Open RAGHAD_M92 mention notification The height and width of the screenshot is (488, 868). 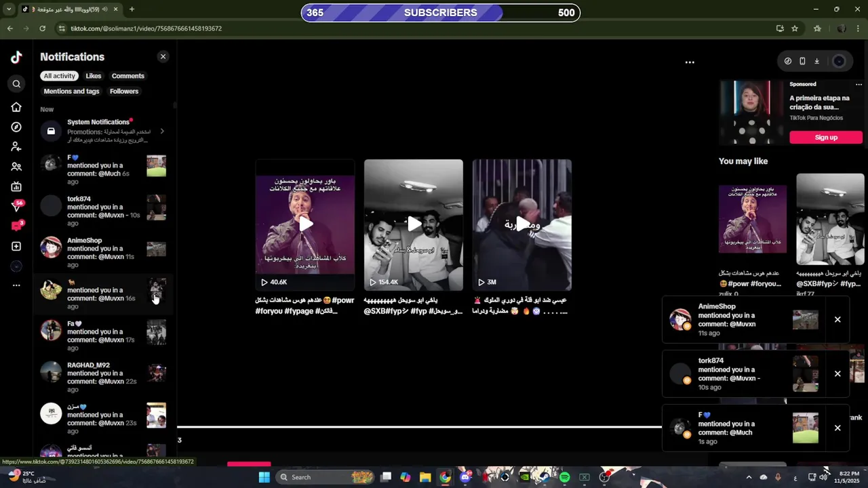pyautogui.click(x=103, y=377)
